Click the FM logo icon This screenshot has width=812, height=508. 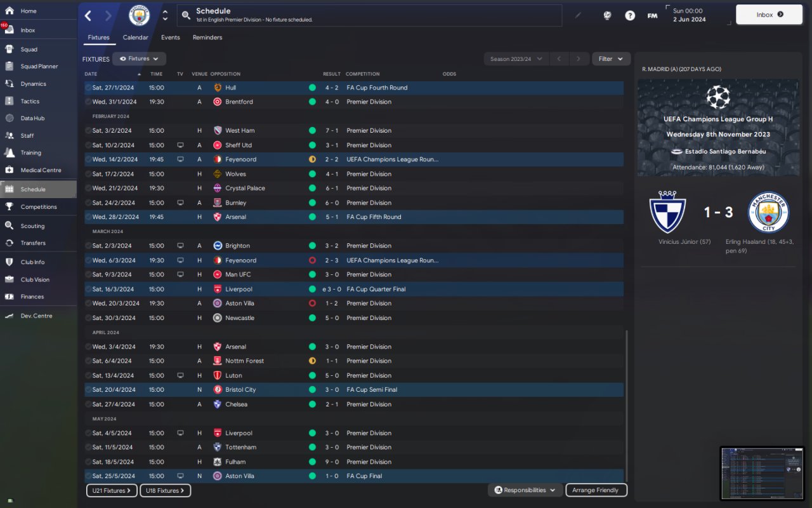[652, 15]
